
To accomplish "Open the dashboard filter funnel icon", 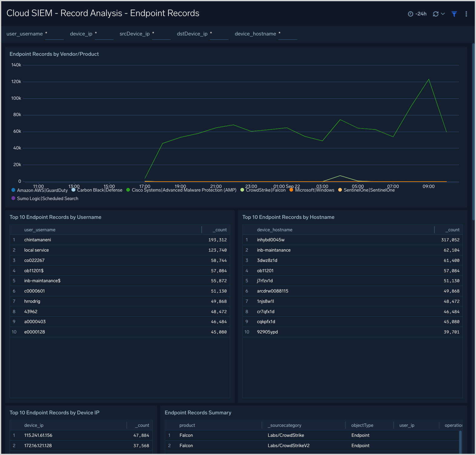I will pyautogui.click(x=454, y=14).
